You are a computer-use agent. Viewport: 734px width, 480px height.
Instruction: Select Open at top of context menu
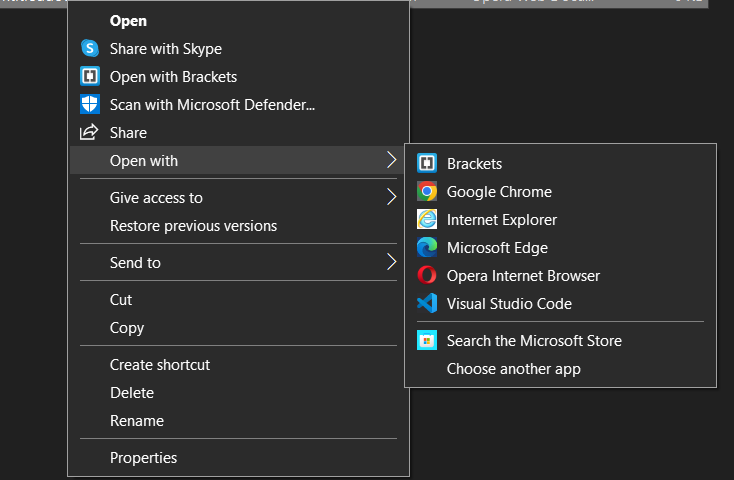coord(128,21)
